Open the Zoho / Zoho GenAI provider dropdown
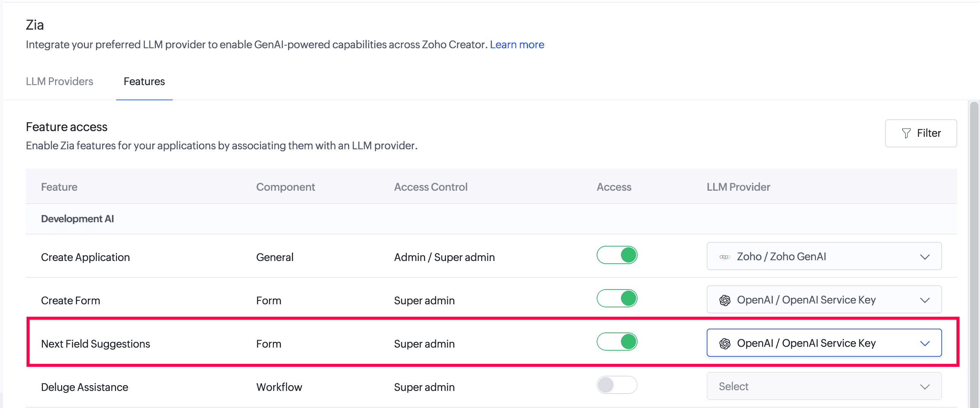Viewport: 980px width, 408px height. tap(824, 256)
